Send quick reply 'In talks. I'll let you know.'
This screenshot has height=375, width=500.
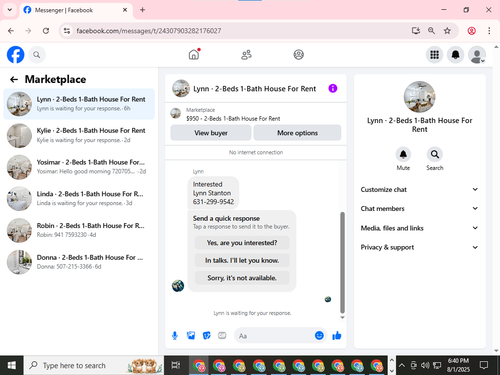(242, 260)
